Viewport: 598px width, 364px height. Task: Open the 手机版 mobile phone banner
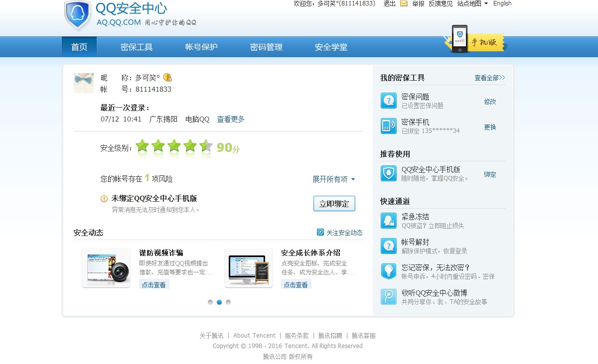[x=475, y=40]
